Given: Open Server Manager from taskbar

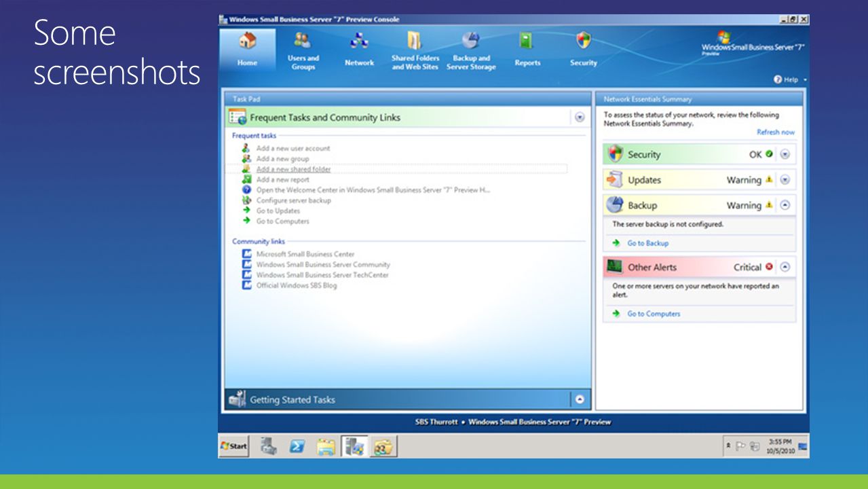Looking at the screenshot, I should [x=269, y=446].
